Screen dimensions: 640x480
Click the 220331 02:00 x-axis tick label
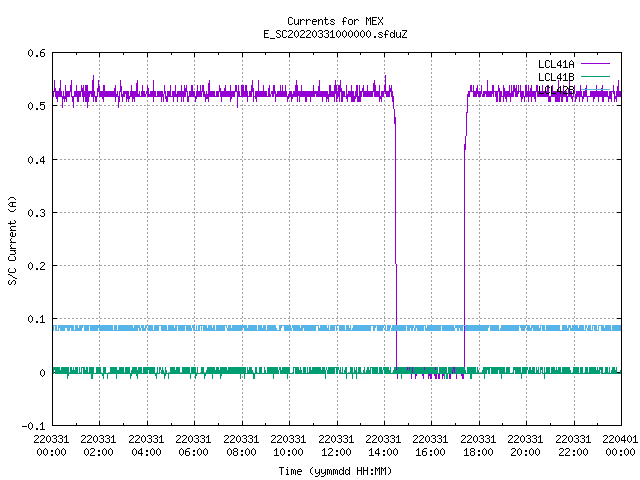98,446
